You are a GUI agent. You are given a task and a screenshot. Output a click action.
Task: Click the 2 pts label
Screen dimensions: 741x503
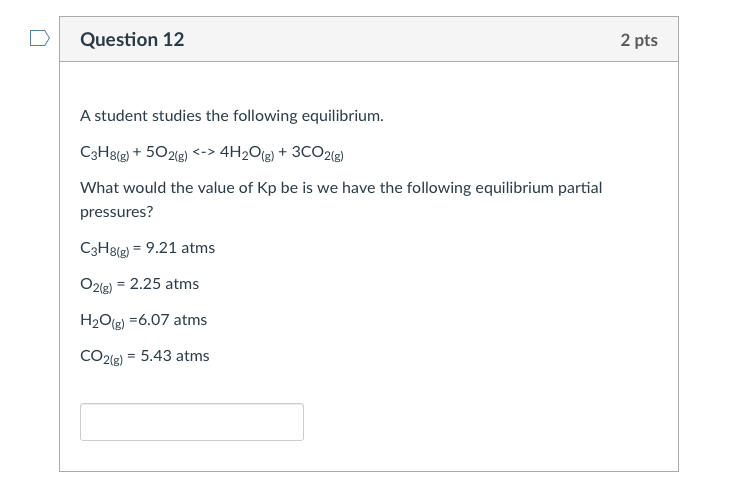638,40
